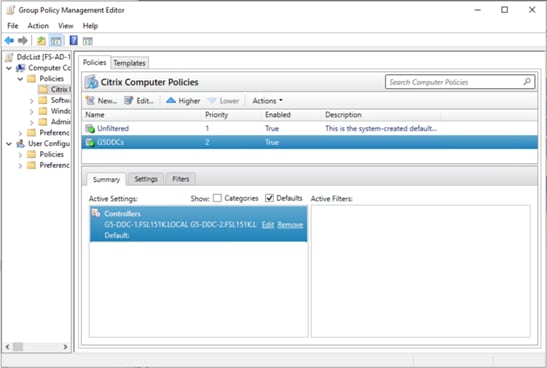
Task: Click the Windows Settings folder icon
Action: tap(43, 111)
